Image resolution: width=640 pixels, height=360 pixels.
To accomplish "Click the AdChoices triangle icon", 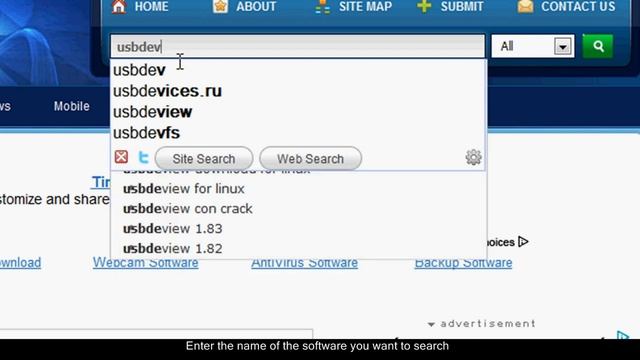I will pyautogui.click(x=523, y=242).
